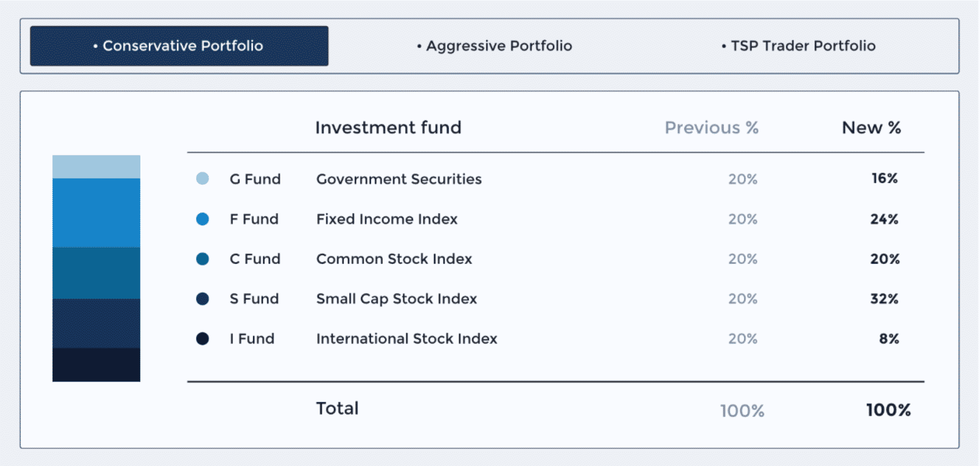This screenshot has width=980, height=466.
Task: Click the Government Securities fund name
Action: click(399, 179)
